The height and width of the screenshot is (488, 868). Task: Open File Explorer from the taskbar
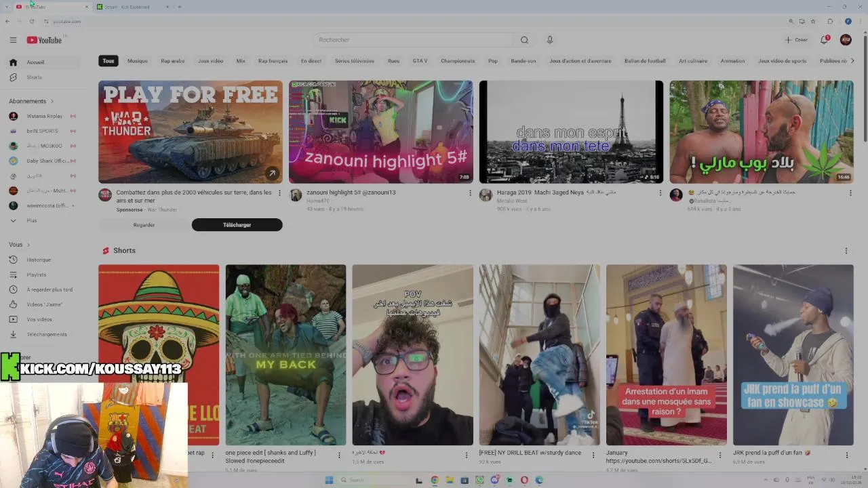click(x=450, y=480)
